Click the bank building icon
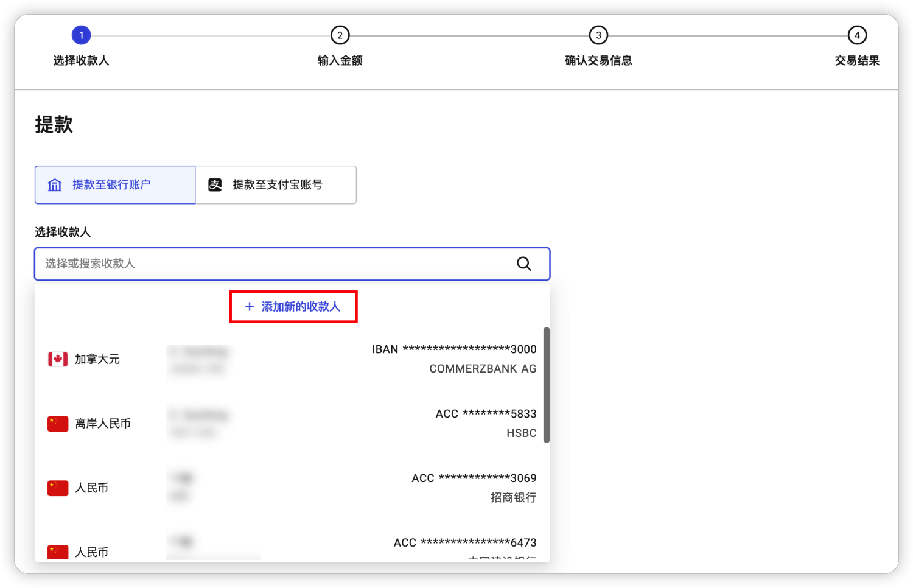Viewport: 913px width, 588px height. 55,185
